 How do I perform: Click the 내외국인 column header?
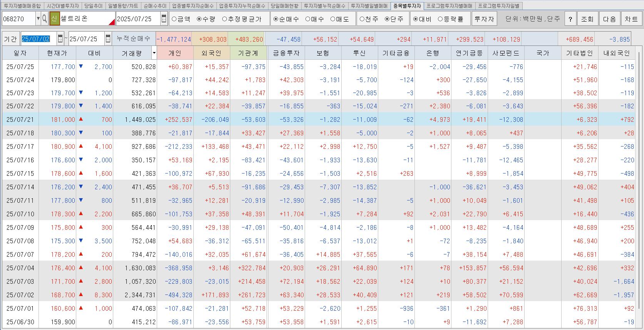click(617, 53)
